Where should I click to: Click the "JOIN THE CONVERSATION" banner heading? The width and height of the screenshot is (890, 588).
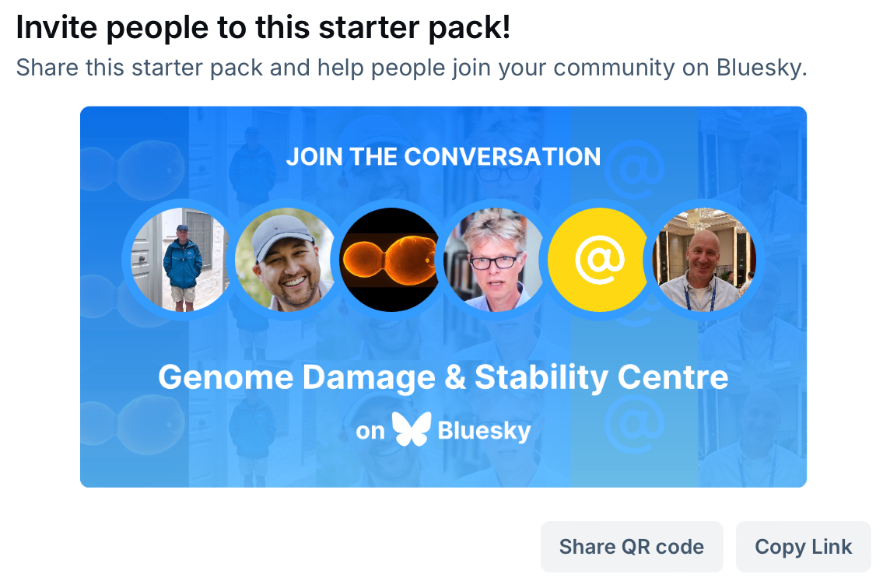[443, 156]
